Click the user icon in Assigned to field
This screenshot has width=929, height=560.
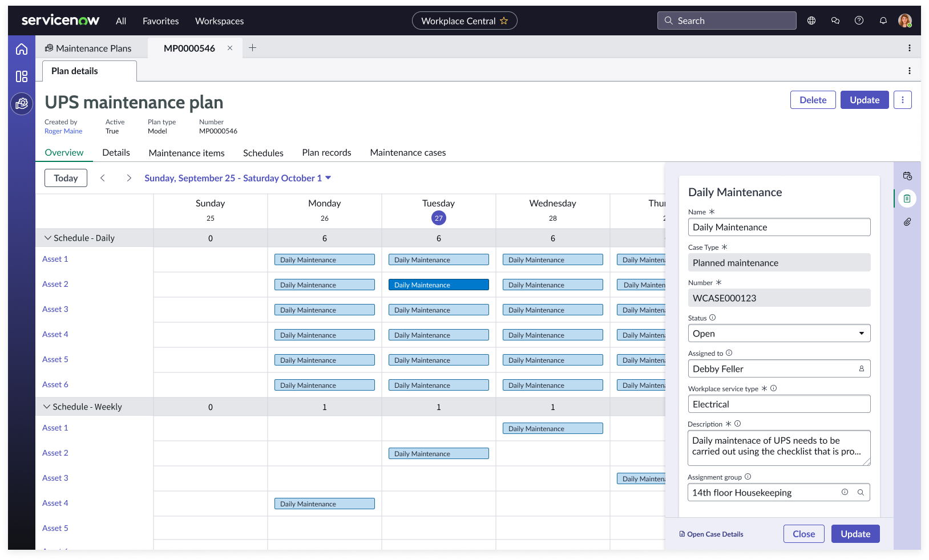point(862,369)
